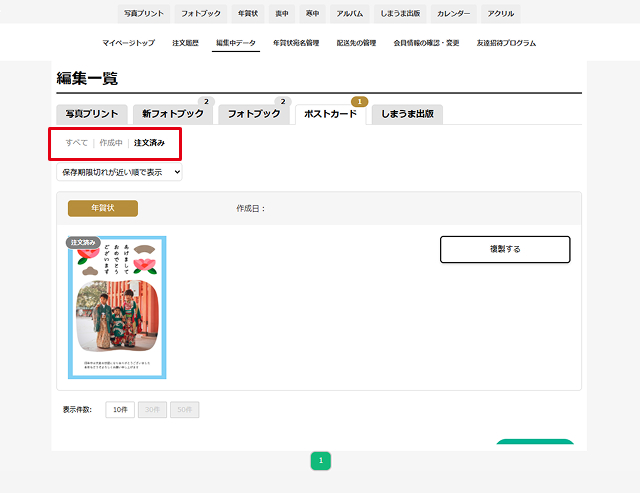Open 年賀状宛名管理 link

296,43
